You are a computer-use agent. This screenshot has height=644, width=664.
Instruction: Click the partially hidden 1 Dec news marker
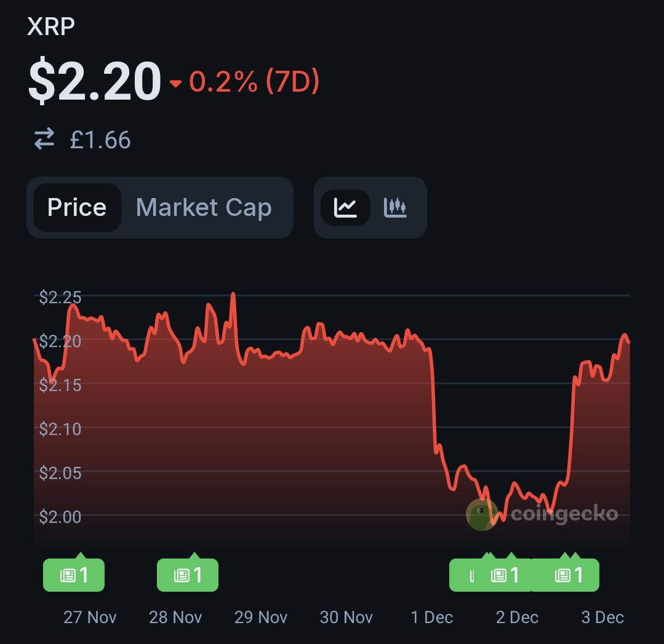tap(465, 576)
